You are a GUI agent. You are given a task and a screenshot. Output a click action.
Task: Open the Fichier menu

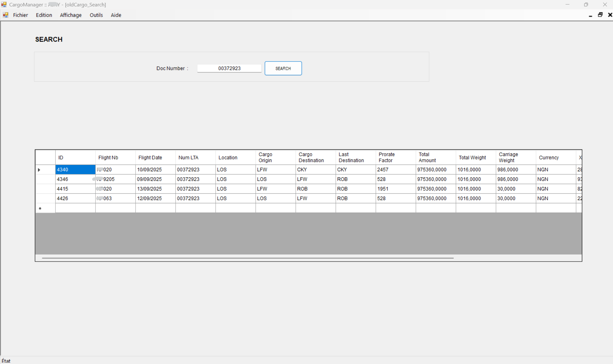point(21,15)
